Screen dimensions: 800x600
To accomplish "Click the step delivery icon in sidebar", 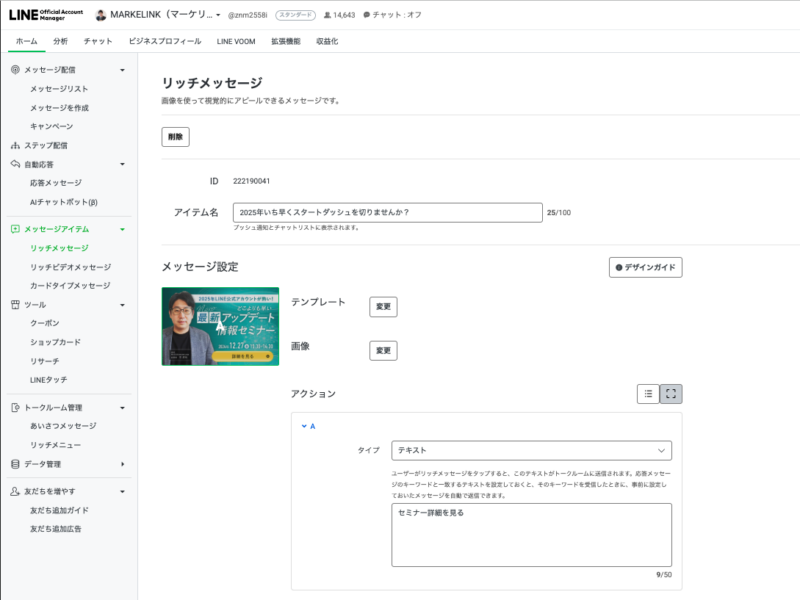I will pos(15,145).
